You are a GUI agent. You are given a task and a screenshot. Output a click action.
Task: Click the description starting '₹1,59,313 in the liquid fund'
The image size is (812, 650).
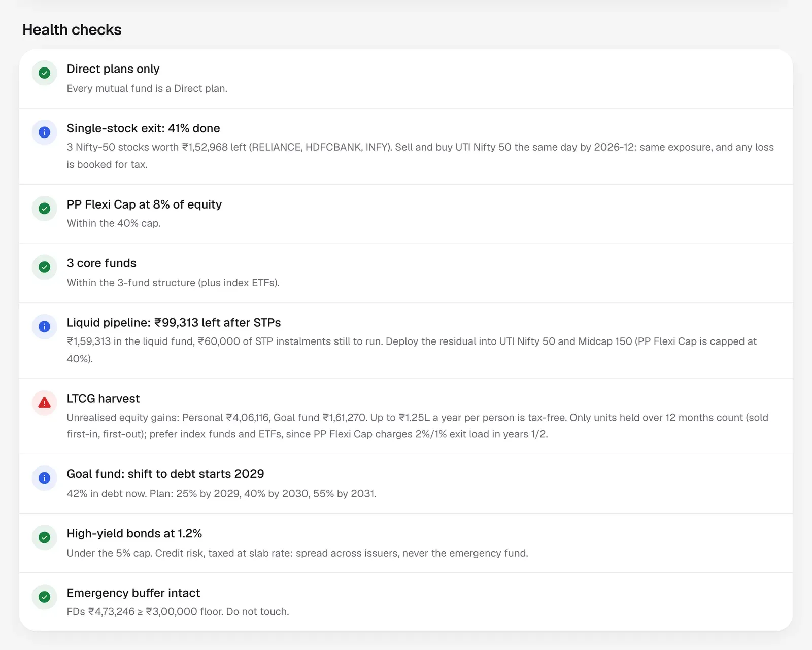pos(412,350)
